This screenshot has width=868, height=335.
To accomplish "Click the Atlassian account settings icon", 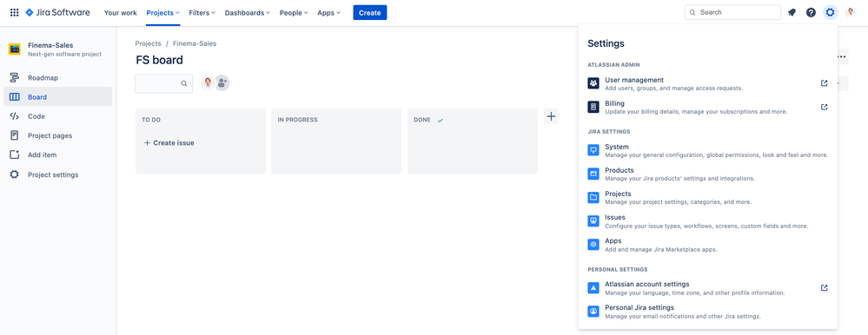I will click(593, 287).
